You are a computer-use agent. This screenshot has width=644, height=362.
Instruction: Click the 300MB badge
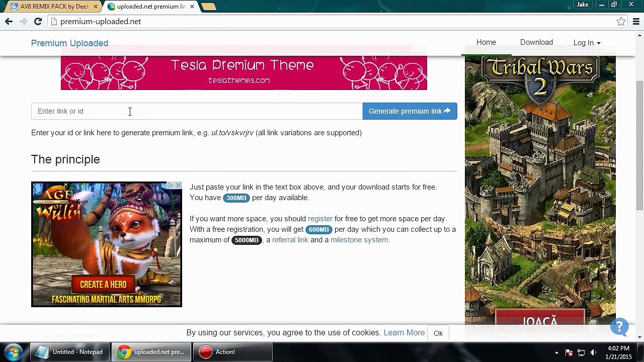pyautogui.click(x=236, y=198)
